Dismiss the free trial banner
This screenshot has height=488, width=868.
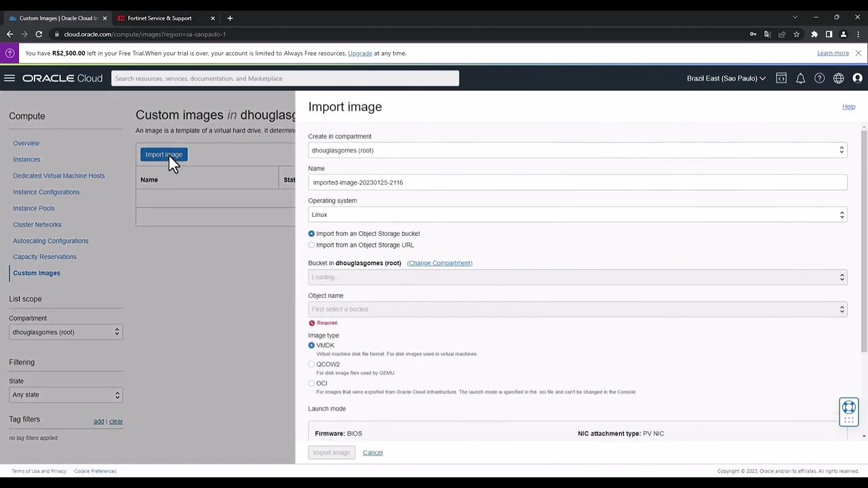(x=859, y=53)
